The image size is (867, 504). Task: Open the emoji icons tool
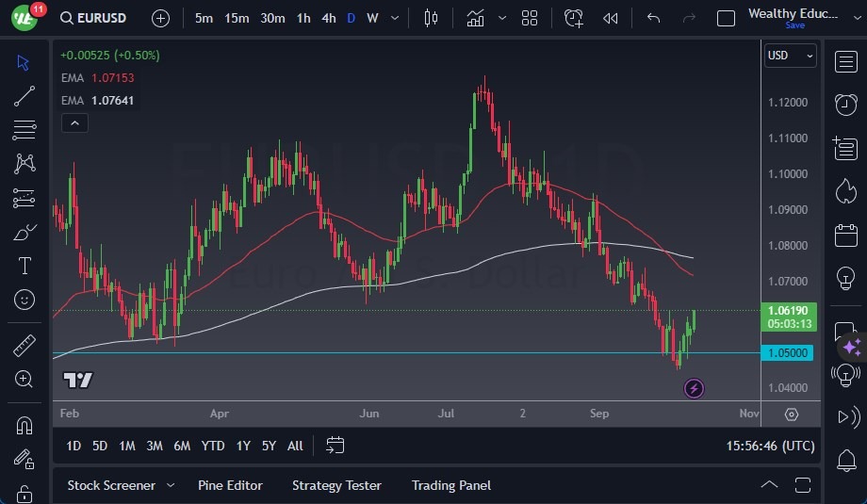coord(25,300)
